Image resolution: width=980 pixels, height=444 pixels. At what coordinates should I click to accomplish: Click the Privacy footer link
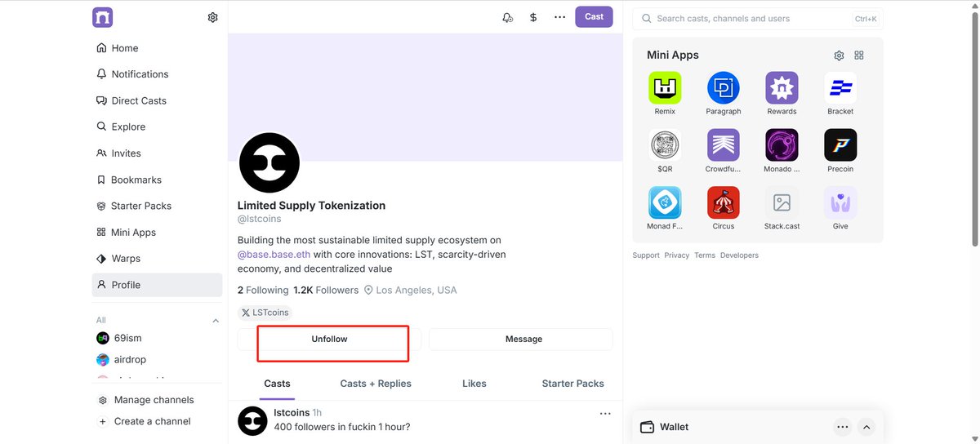677,255
